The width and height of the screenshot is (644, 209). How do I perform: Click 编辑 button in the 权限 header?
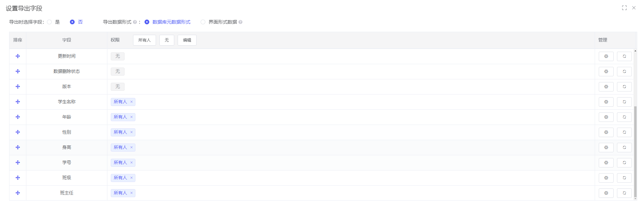tap(187, 40)
